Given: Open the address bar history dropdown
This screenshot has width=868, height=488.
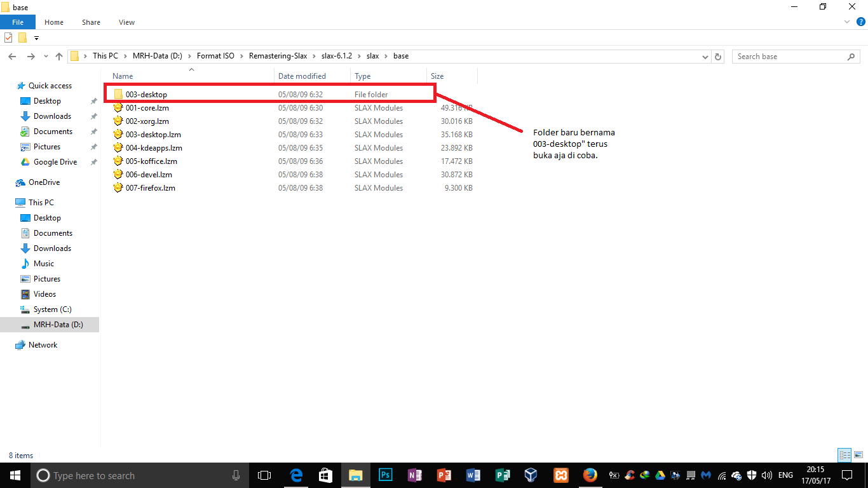Looking at the screenshot, I should coord(705,57).
